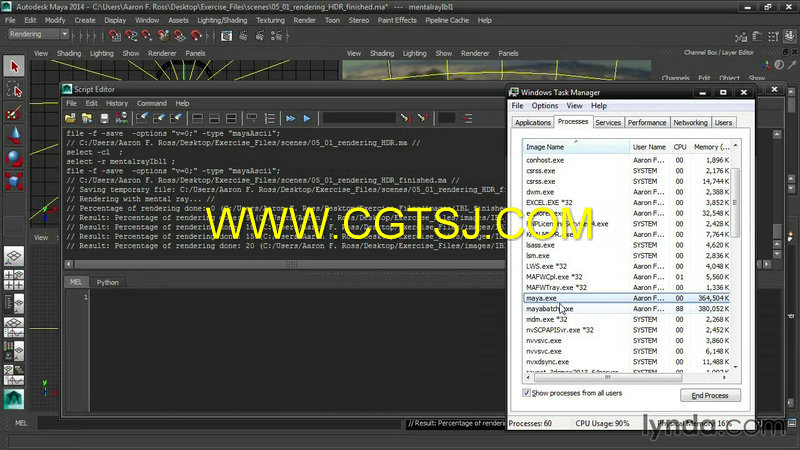The width and height of the screenshot is (800, 450).
Task: Pick the Move tool cone icon
Action: 14,135
